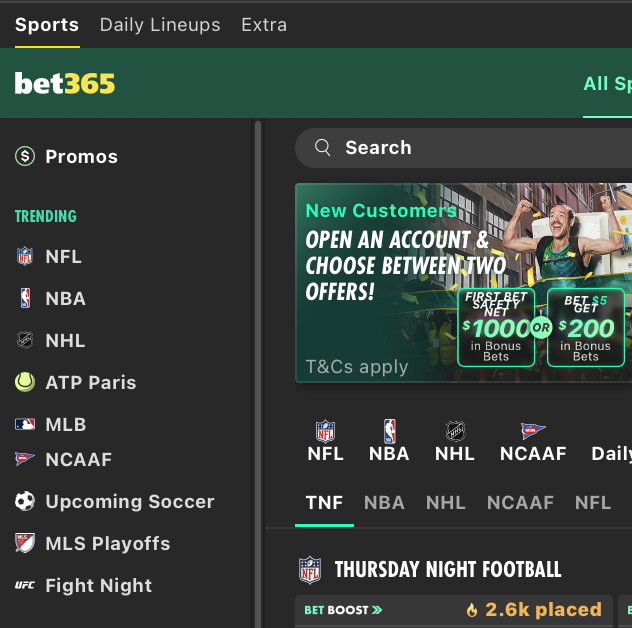Open MLB in Trending list

point(66,424)
